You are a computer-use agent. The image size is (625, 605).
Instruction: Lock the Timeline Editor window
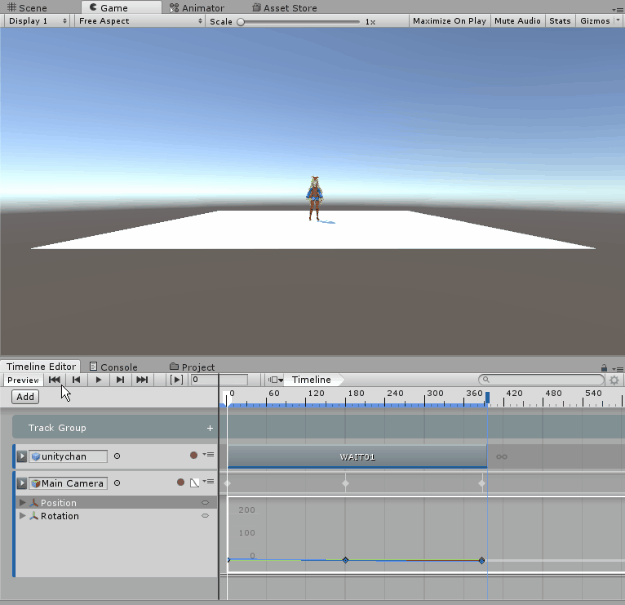pyautogui.click(x=604, y=368)
